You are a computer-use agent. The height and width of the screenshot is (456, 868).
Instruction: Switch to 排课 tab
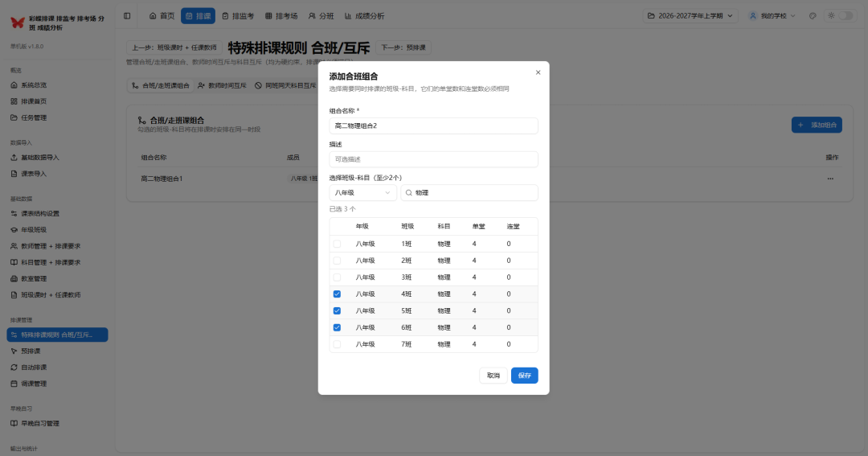[199, 16]
